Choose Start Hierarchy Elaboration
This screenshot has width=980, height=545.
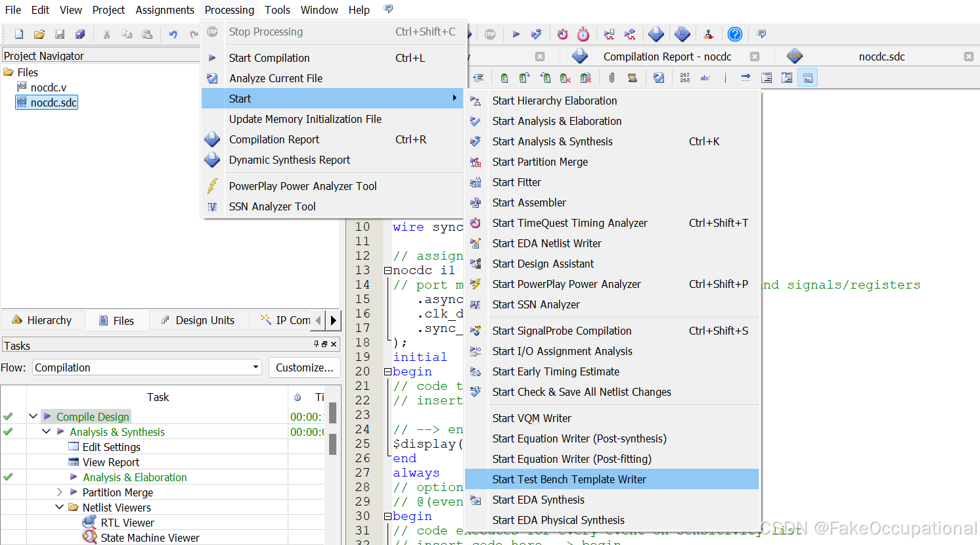(612, 101)
